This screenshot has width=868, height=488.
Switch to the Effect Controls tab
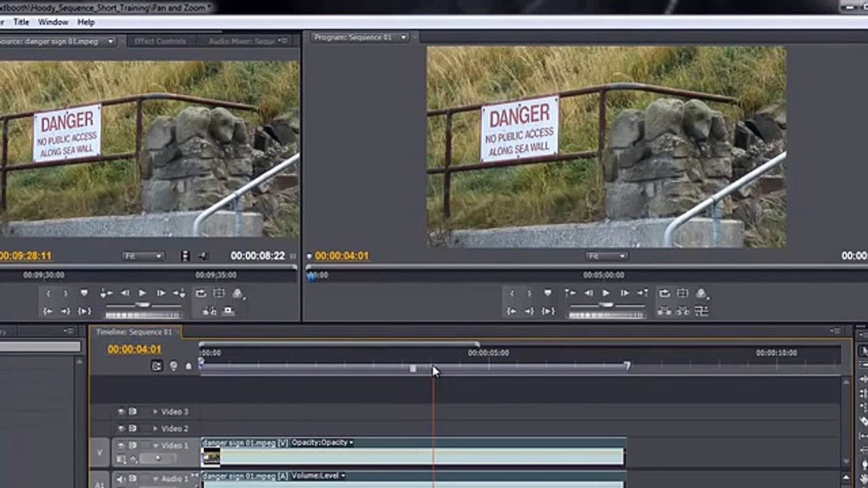pyautogui.click(x=160, y=41)
